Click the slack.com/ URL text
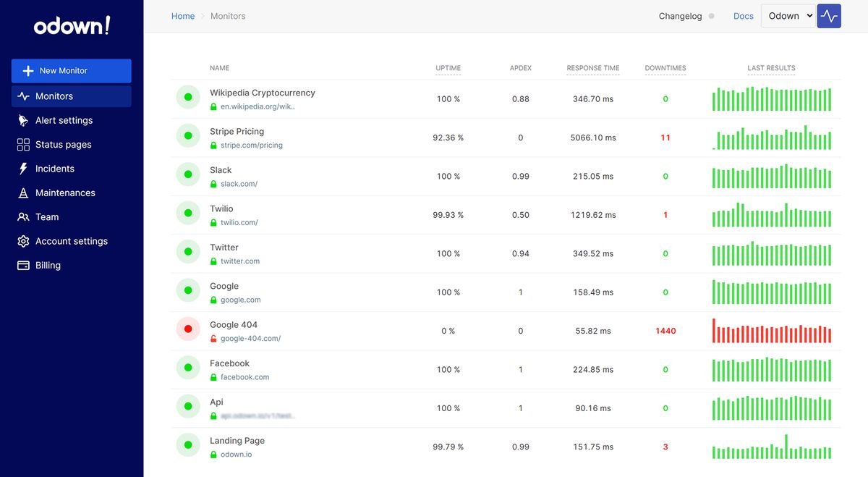 click(x=239, y=184)
